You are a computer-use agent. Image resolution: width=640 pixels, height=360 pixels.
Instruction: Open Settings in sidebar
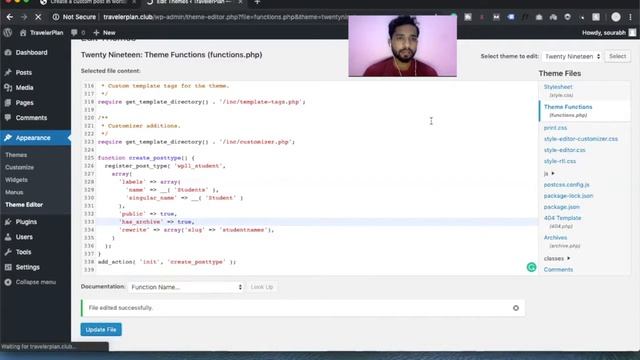click(x=28, y=267)
